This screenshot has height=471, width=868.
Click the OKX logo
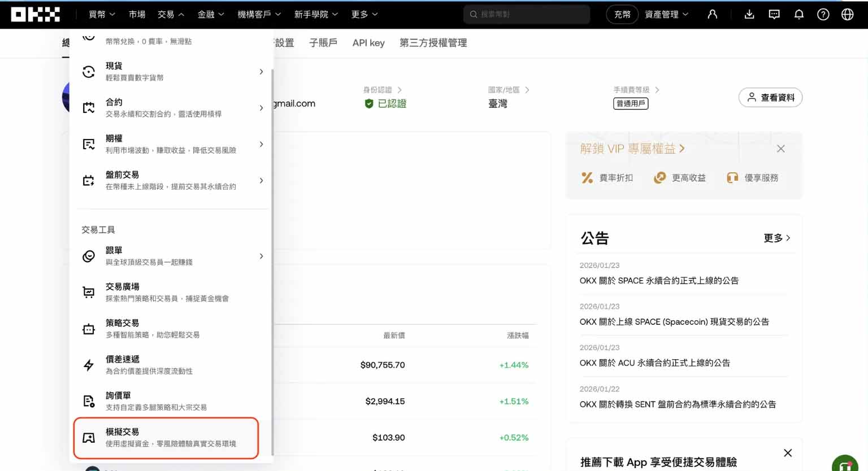pyautogui.click(x=35, y=14)
